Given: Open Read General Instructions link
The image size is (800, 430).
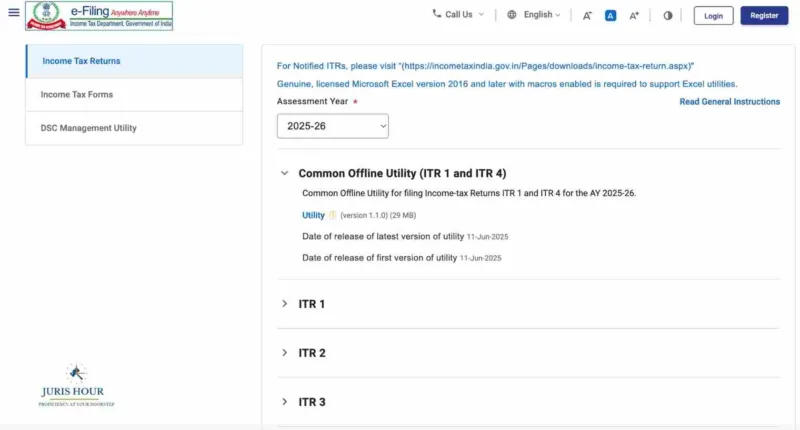Looking at the screenshot, I should [730, 102].
